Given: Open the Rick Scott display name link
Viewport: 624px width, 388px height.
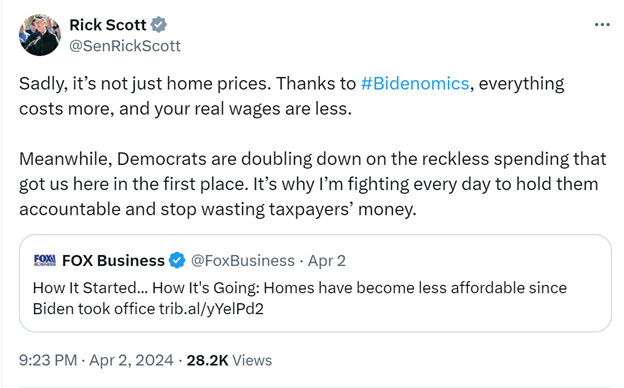Looking at the screenshot, I should tap(108, 25).
